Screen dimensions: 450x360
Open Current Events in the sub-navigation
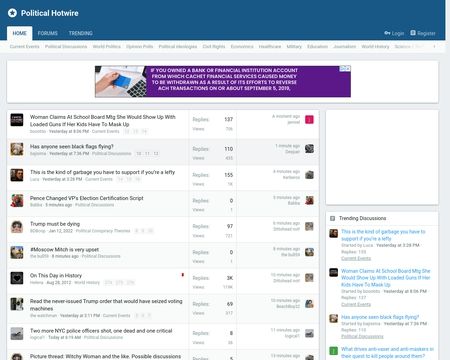pos(25,46)
